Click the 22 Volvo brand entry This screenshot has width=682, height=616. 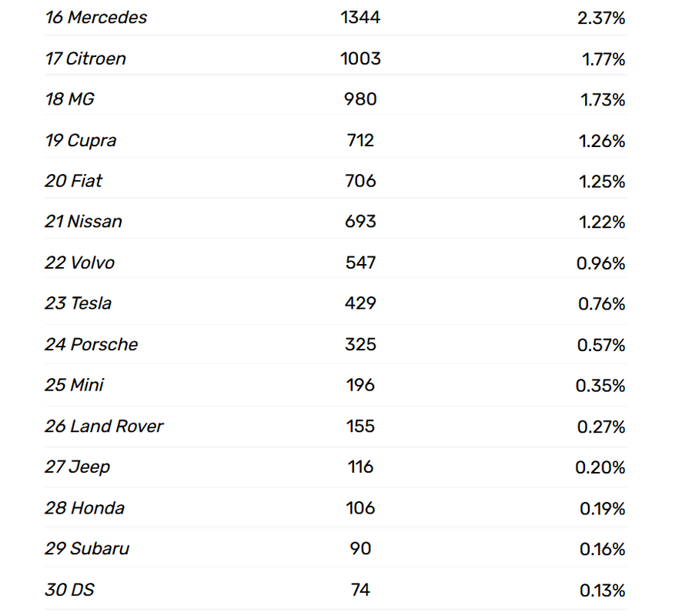tap(79, 263)
